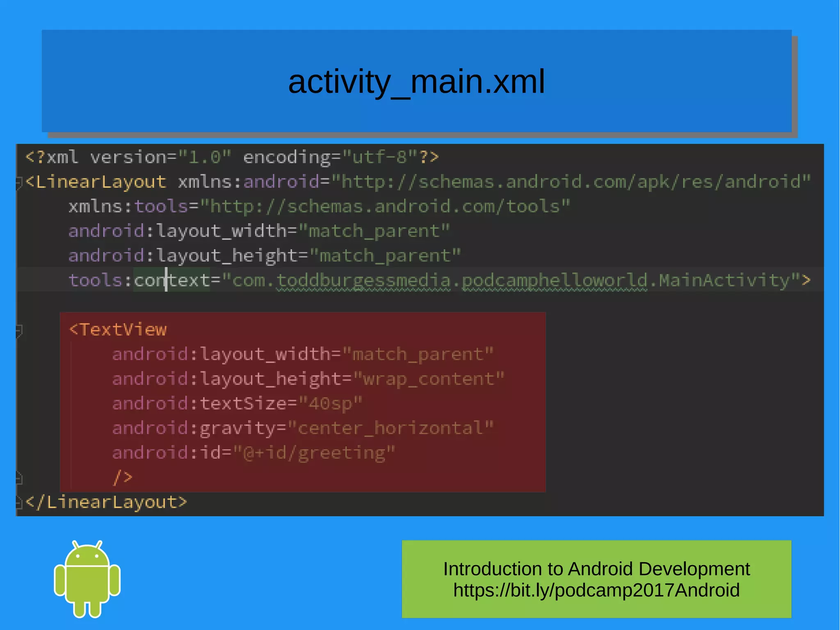
Task: Click the android:gravity="center_horizontal" line
Action: [303, 428]
